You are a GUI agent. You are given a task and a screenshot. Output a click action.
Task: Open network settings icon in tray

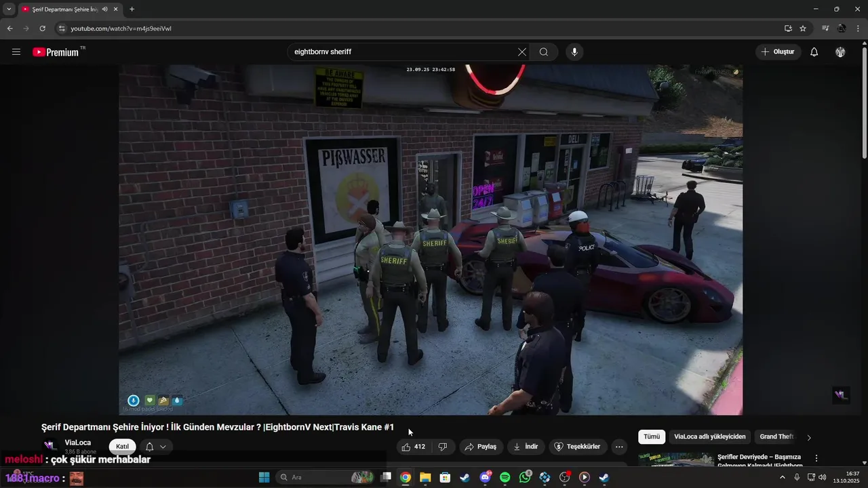tap(810, 477)
